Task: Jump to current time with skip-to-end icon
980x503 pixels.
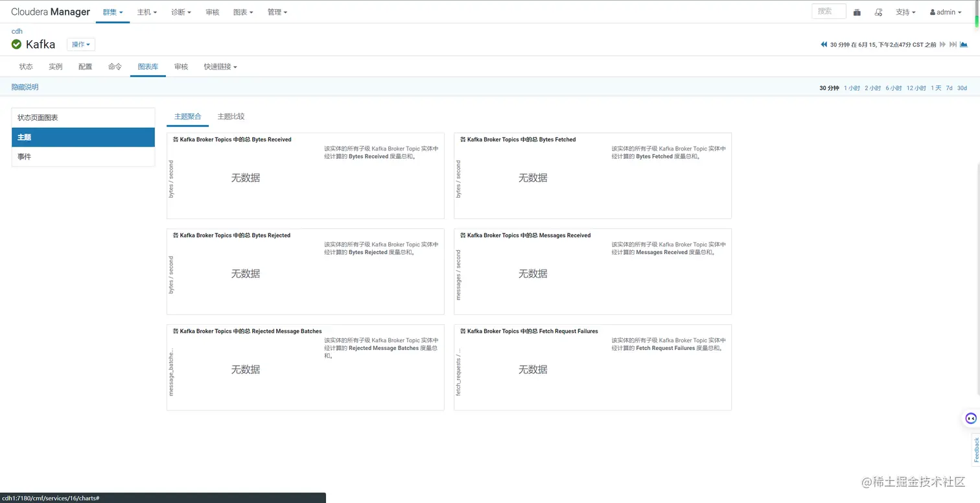Action: point(953,44)
